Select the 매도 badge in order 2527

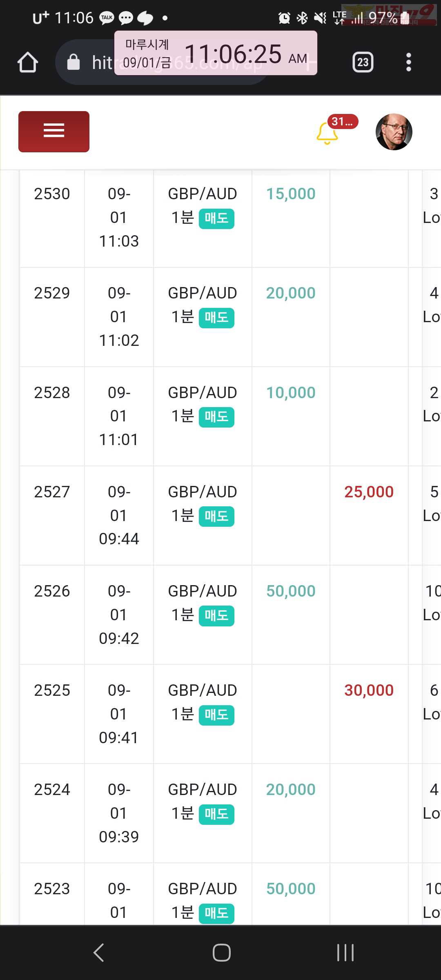pos(216,517)
